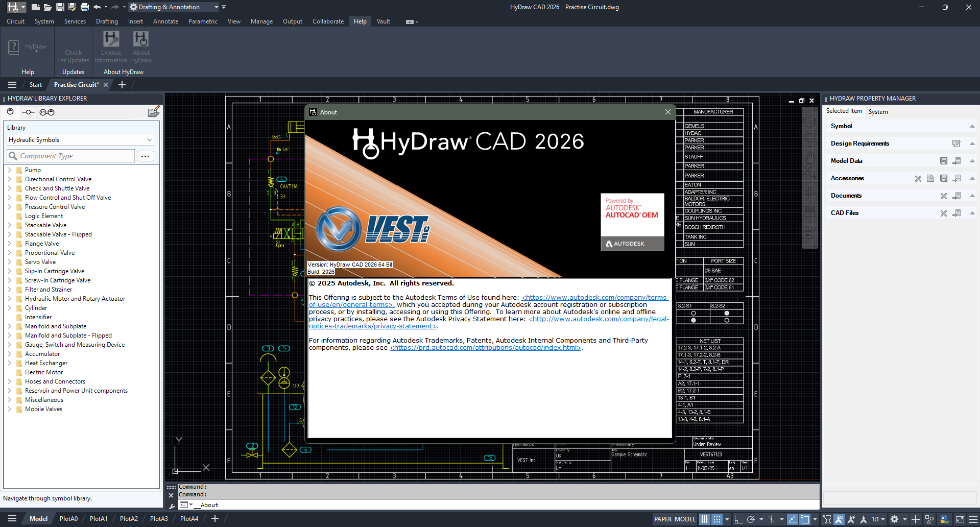The image size is (980, 527).
Task: Open the About HyDraw dialog icon
Action: point(141,46)
